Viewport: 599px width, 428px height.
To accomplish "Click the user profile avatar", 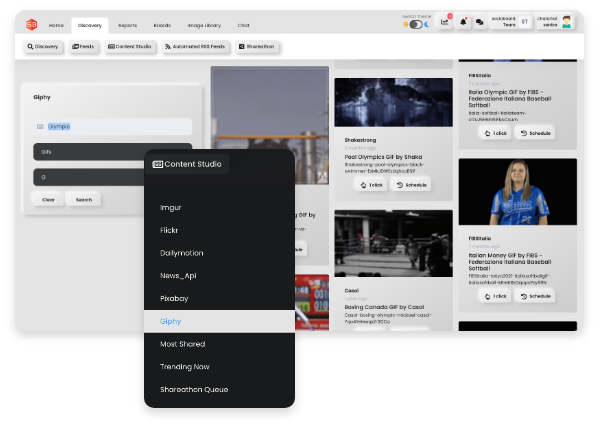I will click(x=567, y=22).
